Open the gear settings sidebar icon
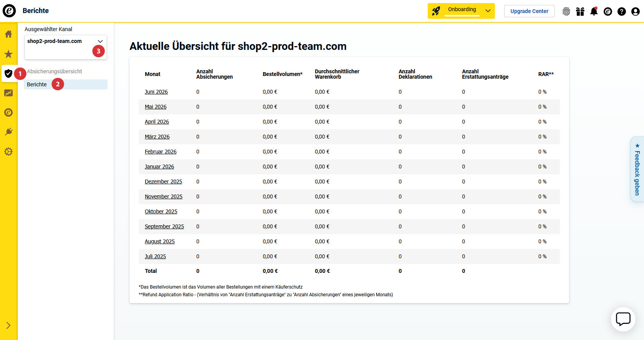The width and height of the screenshot is (644, 340). click(x=8, y=152)
